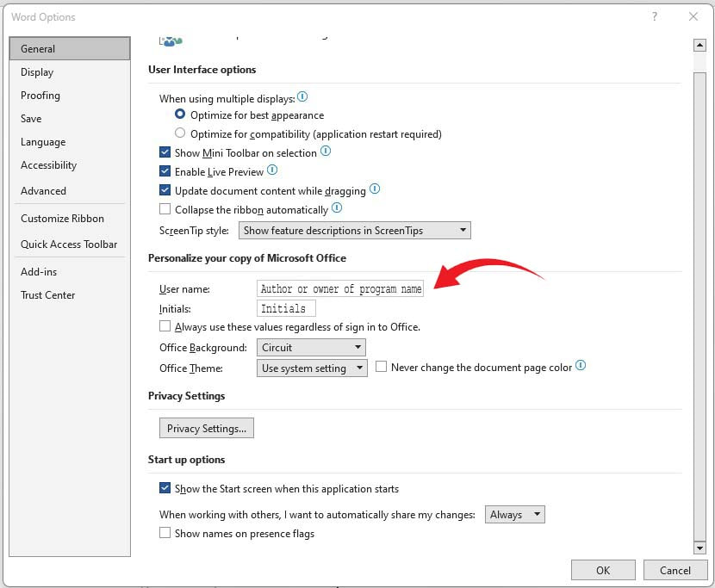
Task: Select the General category
Action: [x=70, y=49]
